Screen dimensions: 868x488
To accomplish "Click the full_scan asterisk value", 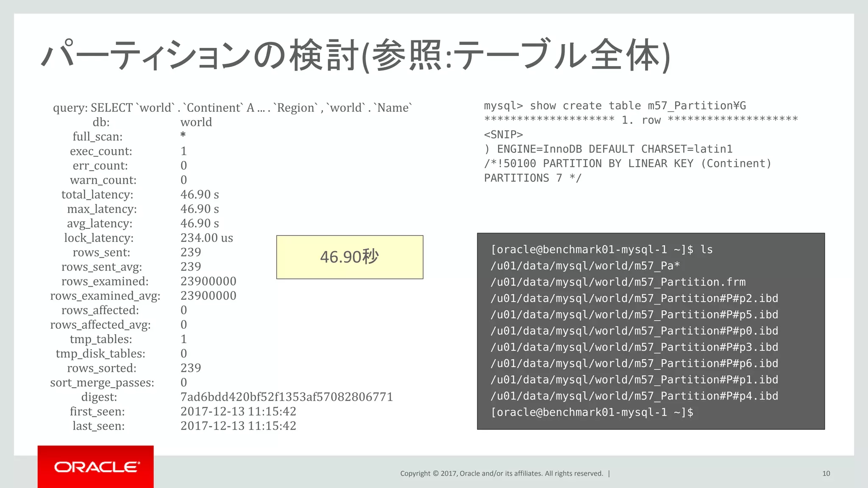I will tap(183, 136).
